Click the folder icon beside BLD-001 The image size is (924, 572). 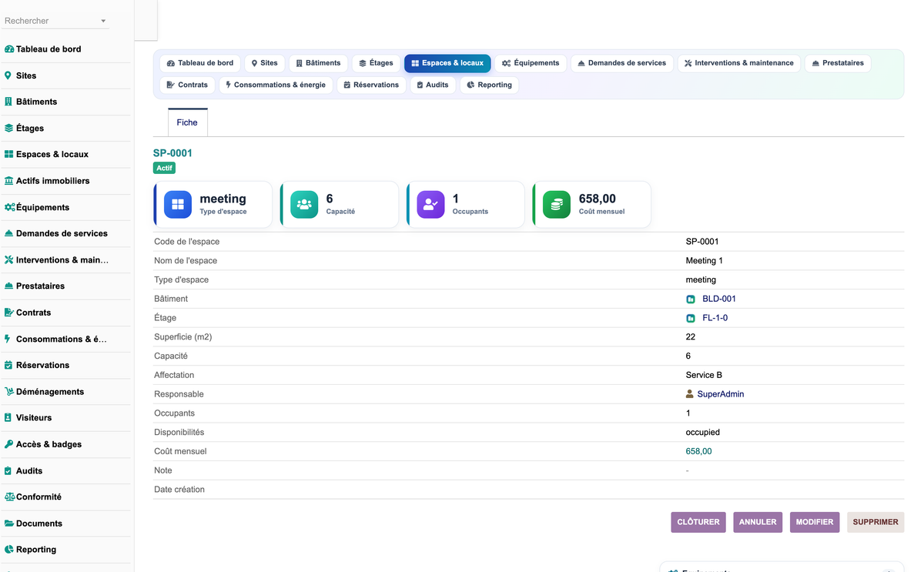pyautogui.click(x=691, y=299)
